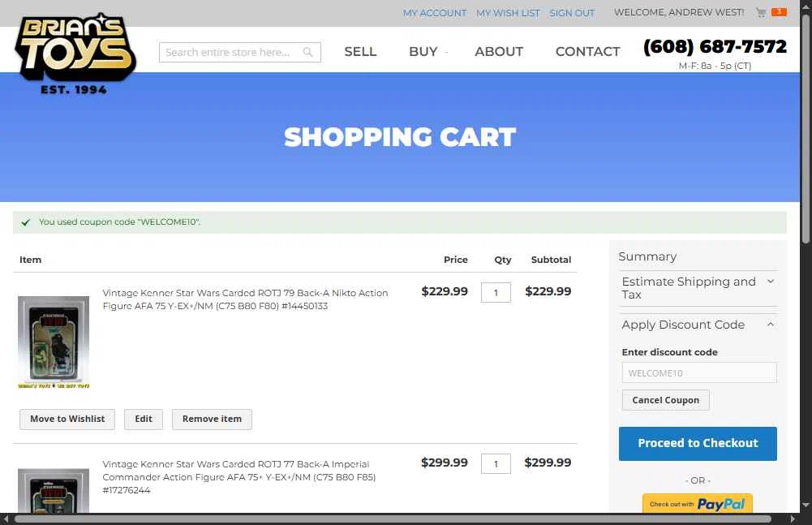Screen dimensions: 812x525
Task: Click the Imperial Commander price $299.99
Action: tap(445, 463)
